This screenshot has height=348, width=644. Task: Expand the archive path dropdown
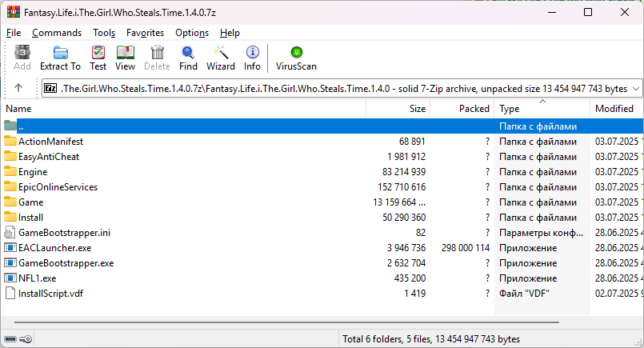[636, 88]
